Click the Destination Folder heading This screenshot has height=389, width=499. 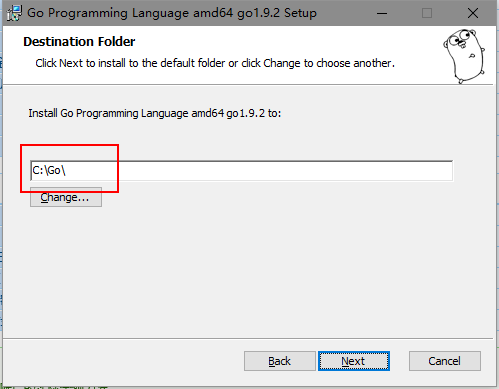[79, 42]
